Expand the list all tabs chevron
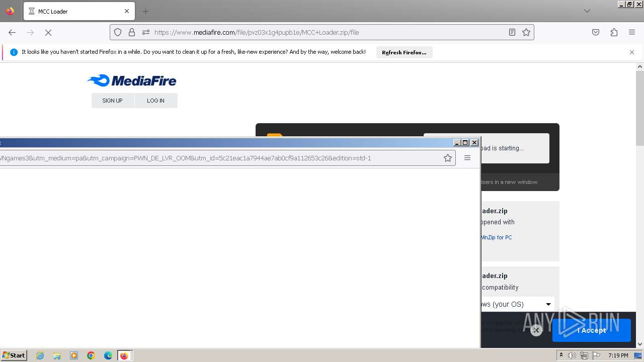The height and width of the screenshot is (362, 644). [x=587, y=11]
